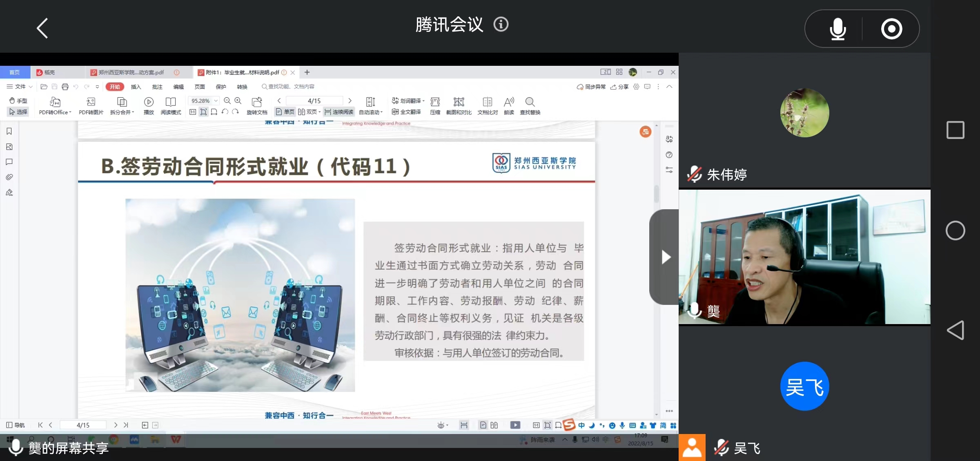The height and width of the screenshot is (461, 980).
Task: Click the 压缩 compress tool
Action: coord(435,106)
